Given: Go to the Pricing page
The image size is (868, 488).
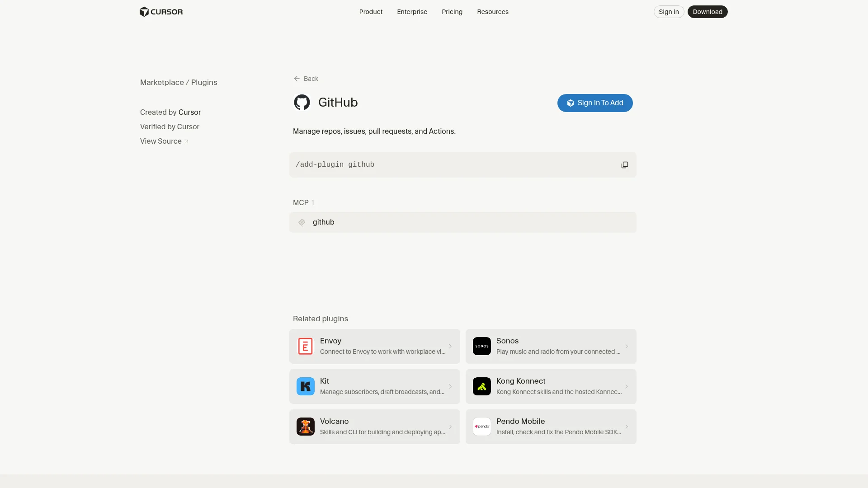Looking at the screenshot, I should (452, 12).
